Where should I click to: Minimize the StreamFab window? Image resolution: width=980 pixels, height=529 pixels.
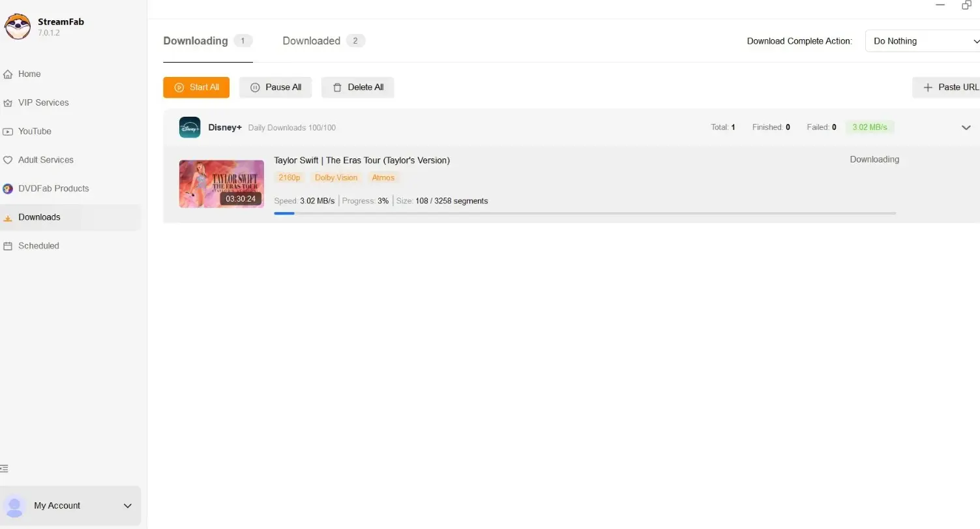pyautogui.click(x=940, y=5)
